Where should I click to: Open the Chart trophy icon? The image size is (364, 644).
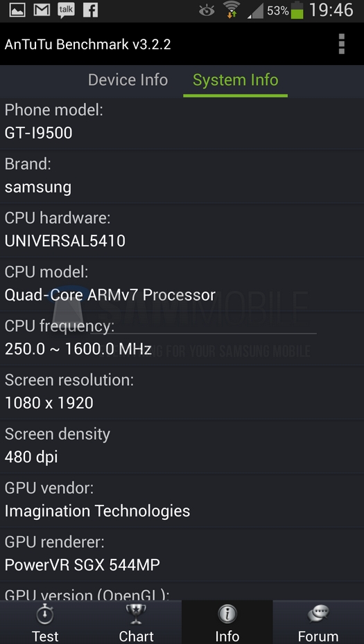click(x=136, y=614)
